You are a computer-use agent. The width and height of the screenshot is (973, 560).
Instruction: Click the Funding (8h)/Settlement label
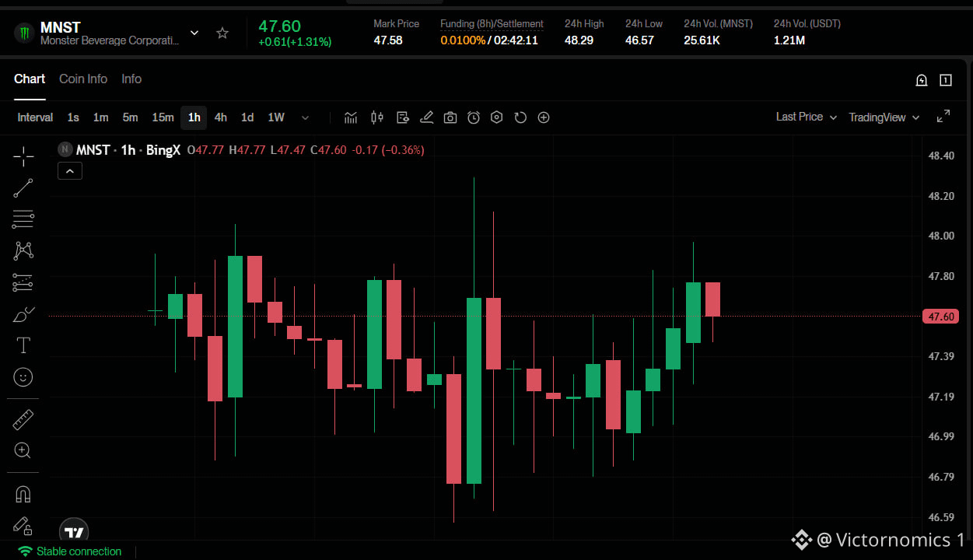(492, 23)
